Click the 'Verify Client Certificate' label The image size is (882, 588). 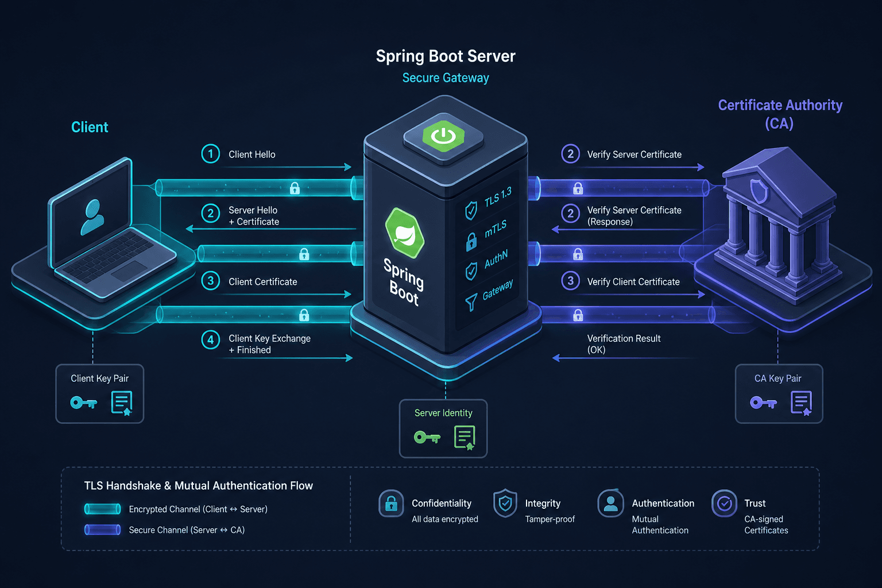click(x=633, y=282)
